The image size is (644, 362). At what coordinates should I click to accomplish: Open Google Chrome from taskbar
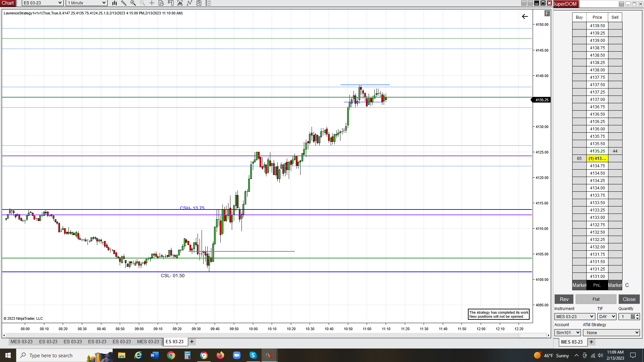tap(171, 355)
